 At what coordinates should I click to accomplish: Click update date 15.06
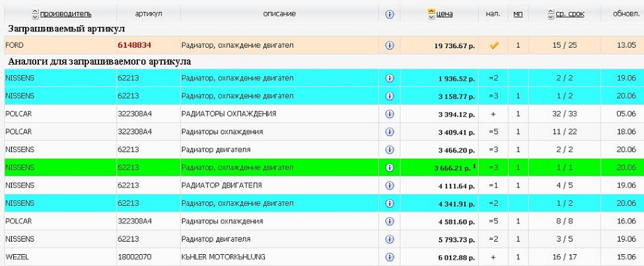pos(626,257)
